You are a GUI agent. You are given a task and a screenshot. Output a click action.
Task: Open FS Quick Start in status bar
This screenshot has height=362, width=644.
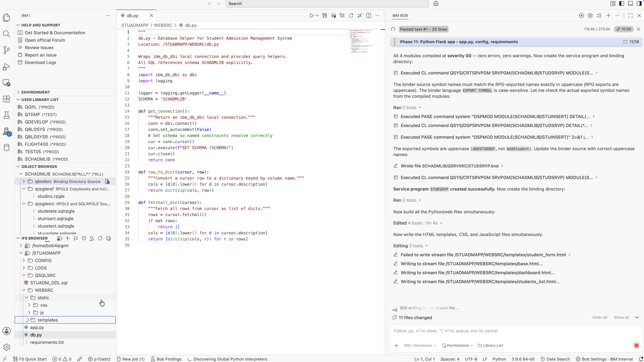click(30, 359)
